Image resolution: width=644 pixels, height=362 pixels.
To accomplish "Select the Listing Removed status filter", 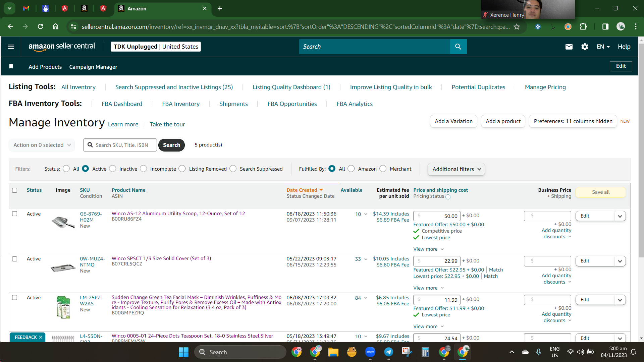I will tap(182, 169).
